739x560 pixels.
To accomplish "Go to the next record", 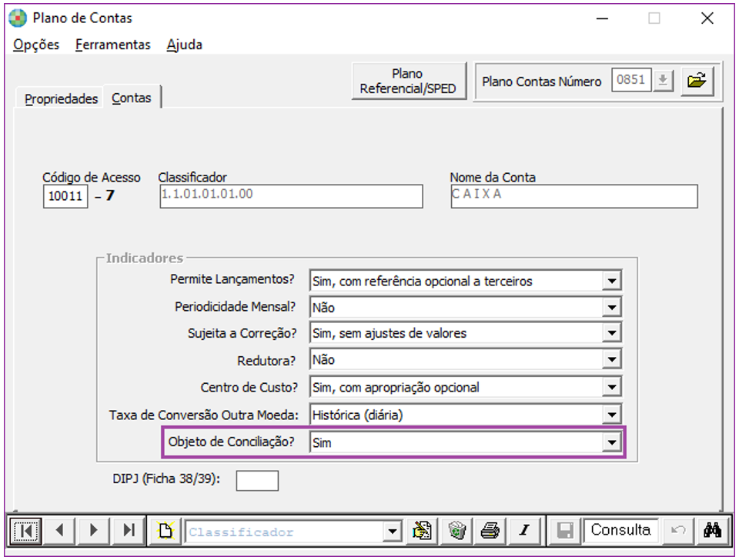I will pyautogui.click(x=94, y=531).
